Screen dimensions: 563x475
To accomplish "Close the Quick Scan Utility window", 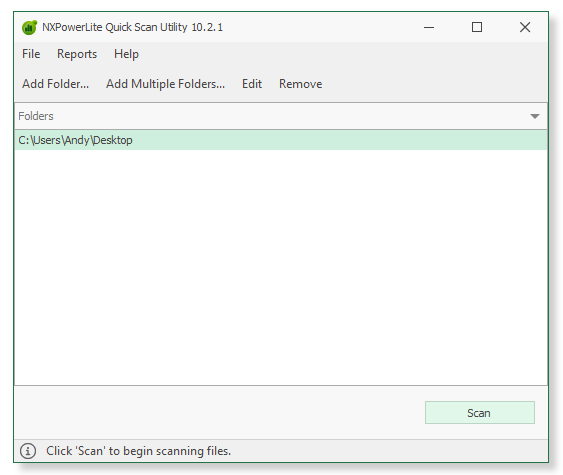I will pyautogui.click(x=525, y=27).
